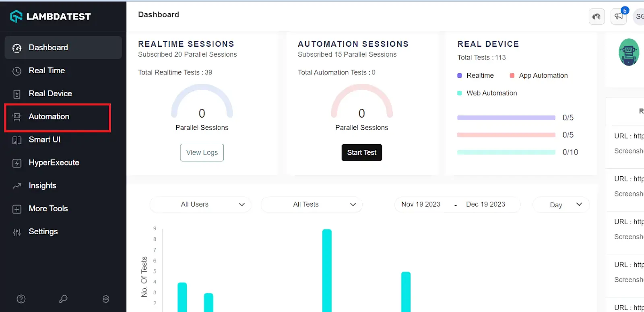
Task: Select Automation in the sidebar
Action: [58, 118]
